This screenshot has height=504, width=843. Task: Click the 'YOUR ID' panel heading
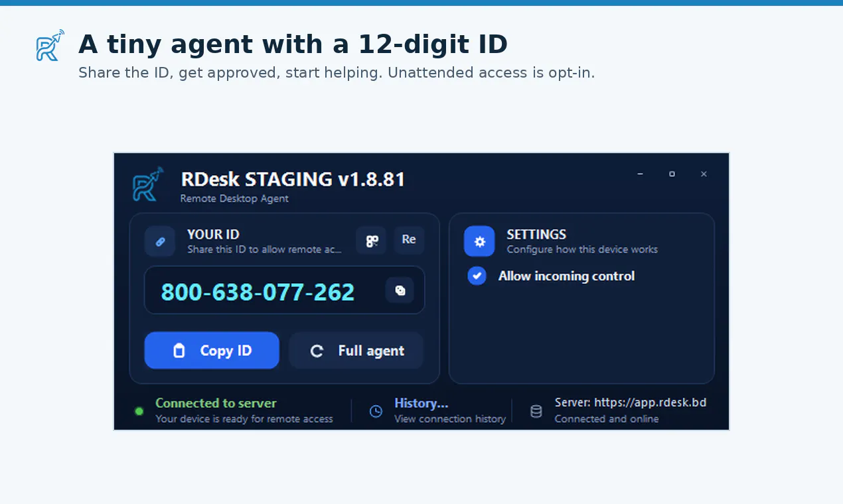click(x=213, y=234)
